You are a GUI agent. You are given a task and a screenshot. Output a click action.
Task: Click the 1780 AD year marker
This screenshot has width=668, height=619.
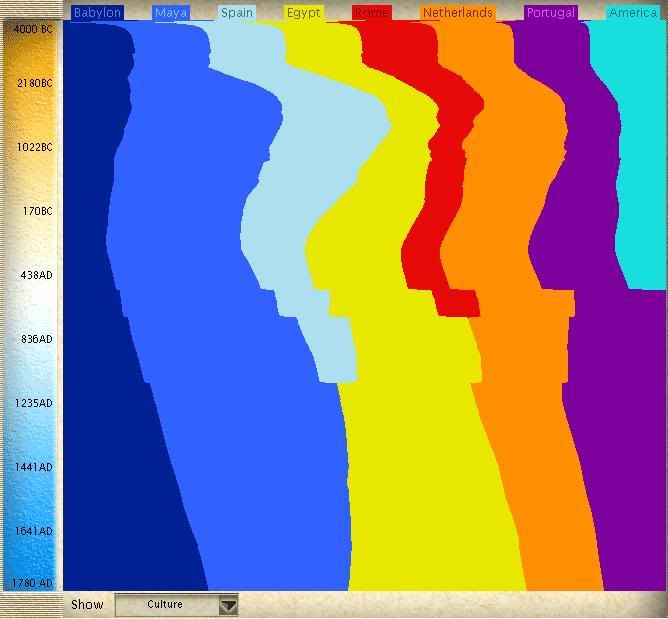pos(32,583)
